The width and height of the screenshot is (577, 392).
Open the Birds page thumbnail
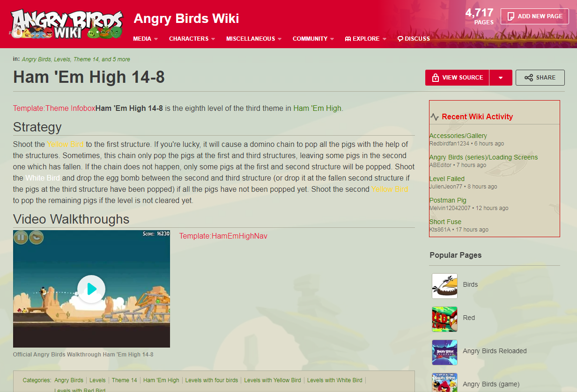pos(444,286)
